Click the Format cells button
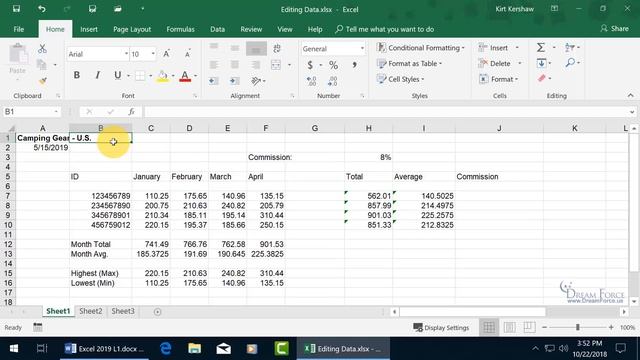Image resolution: width=640 pixels, height=360 pixels. pos(499,79)
